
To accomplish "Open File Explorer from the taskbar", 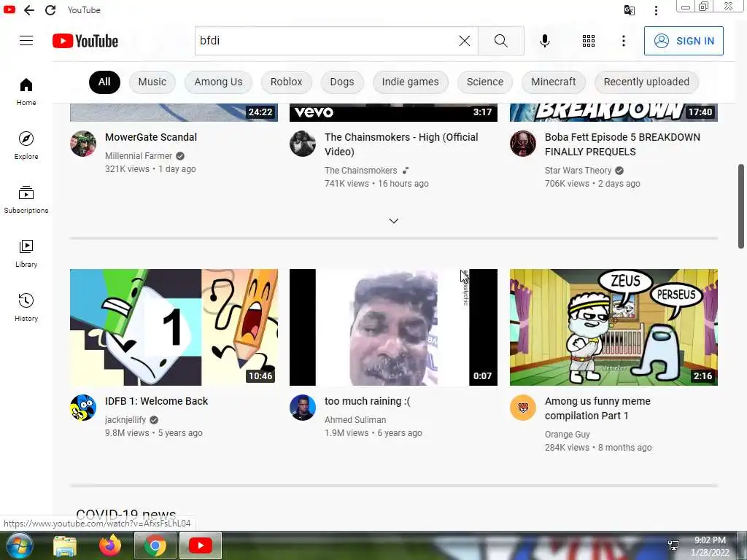I will tap(65, 546).
